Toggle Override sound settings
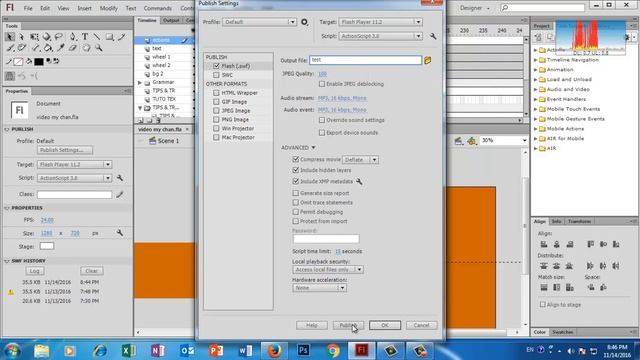Viewport: 640px width, 360px height. tap(322, 120)
